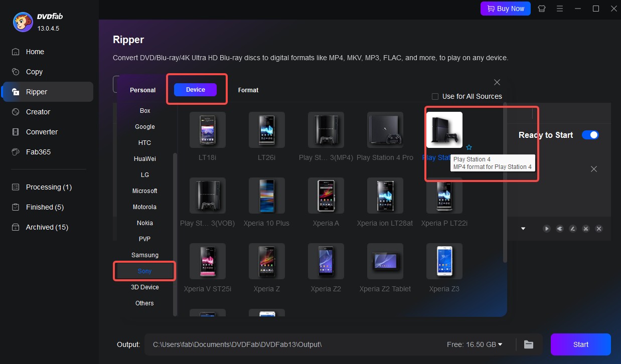
Task: Choose the Xperia P LT22i profile
Action: coord(444,196)
